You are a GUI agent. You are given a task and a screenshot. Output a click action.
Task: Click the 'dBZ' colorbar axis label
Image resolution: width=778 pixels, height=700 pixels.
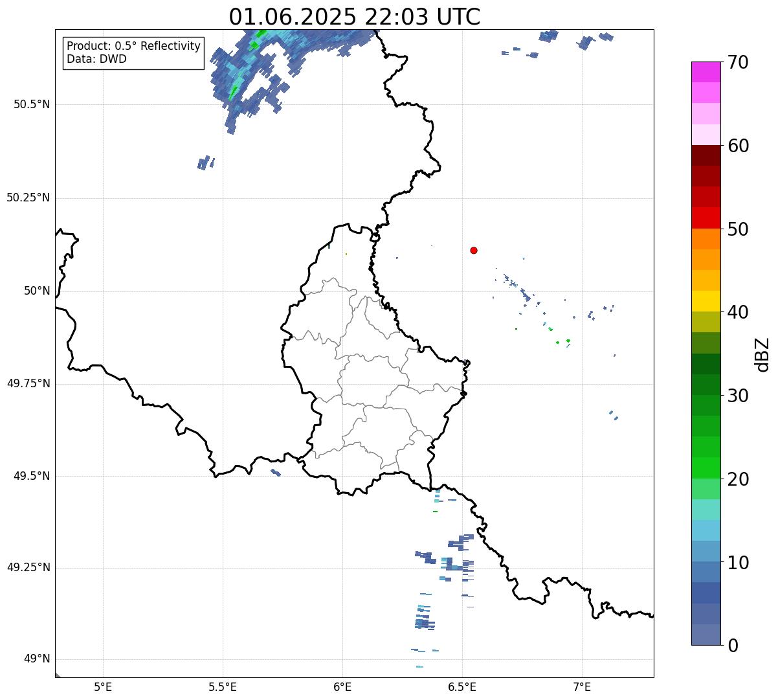pos(762,354)
